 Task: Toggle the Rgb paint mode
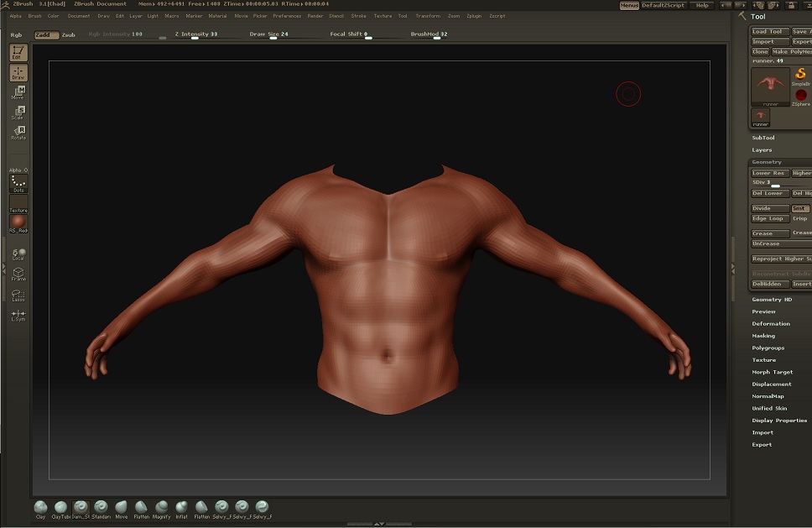[x=16, y=34]
